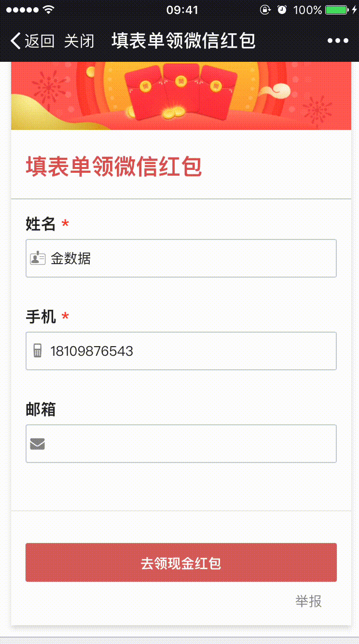Screen dimensions: 359x644
Task: Tap the 返回 back label
Action: (40, 41)
